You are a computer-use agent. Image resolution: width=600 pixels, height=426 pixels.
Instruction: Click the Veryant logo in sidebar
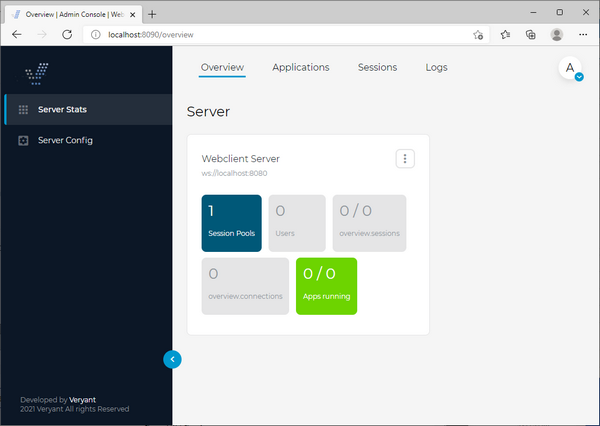(x=36, y=73)
